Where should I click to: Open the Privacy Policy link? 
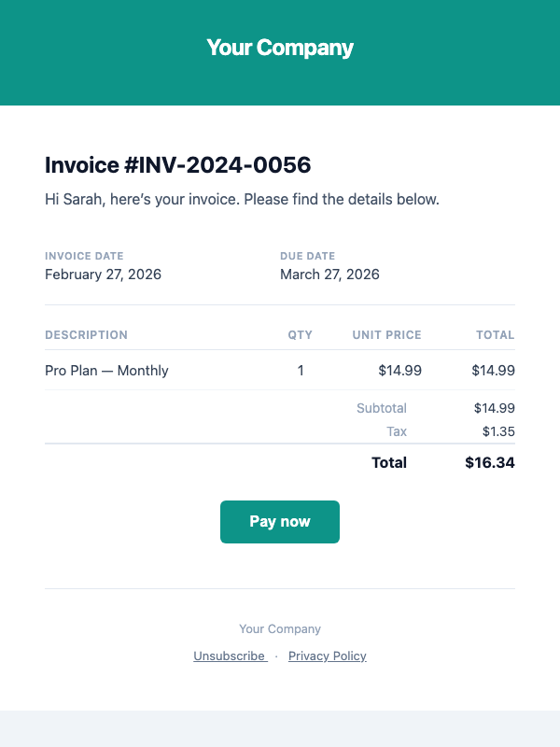click(x=328, y=656)
